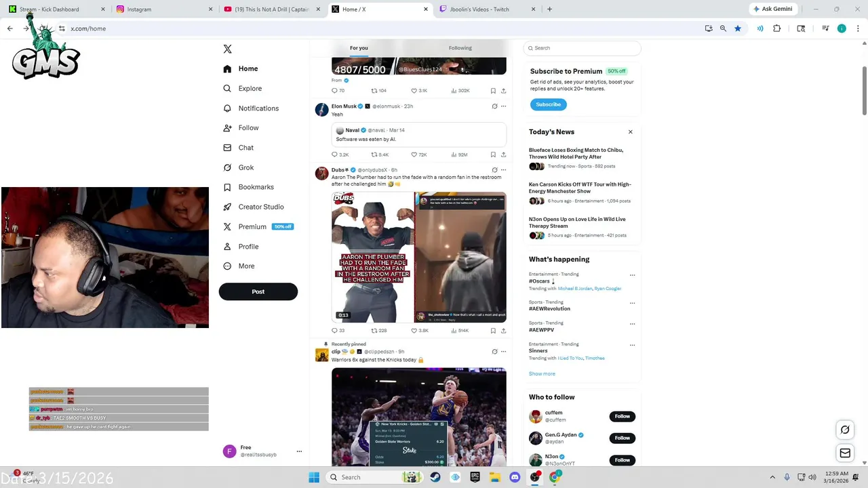Bookmark Elon Musk's post
The width and height of the screenshot is (868, 488).
[x=493, y=155]
